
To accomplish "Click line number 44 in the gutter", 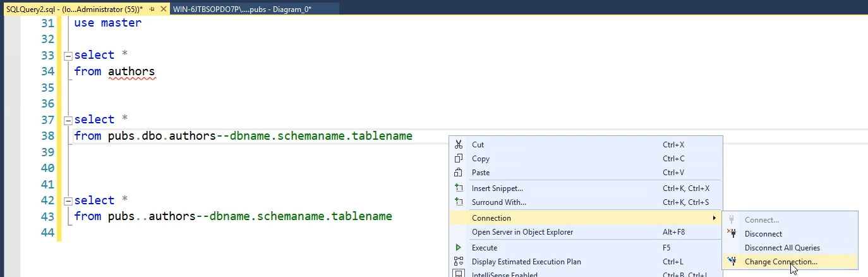I will click(47, 233).
